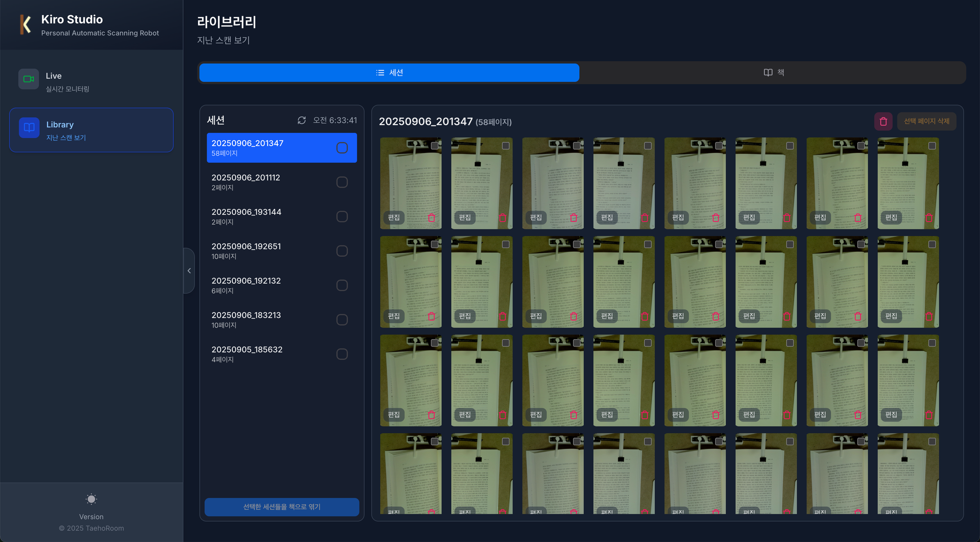Toggle the sun theme icon above Version
This screenshot has width=980, height=542.
click(x=91, y=499)
